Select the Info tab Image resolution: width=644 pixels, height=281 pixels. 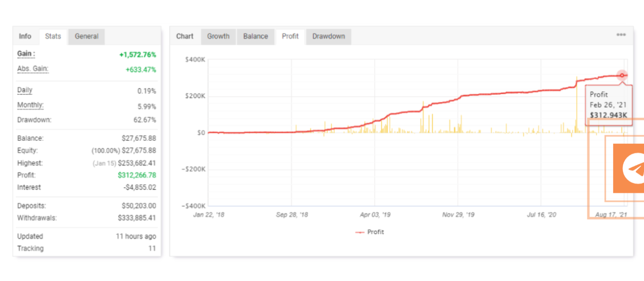point(25,36)
